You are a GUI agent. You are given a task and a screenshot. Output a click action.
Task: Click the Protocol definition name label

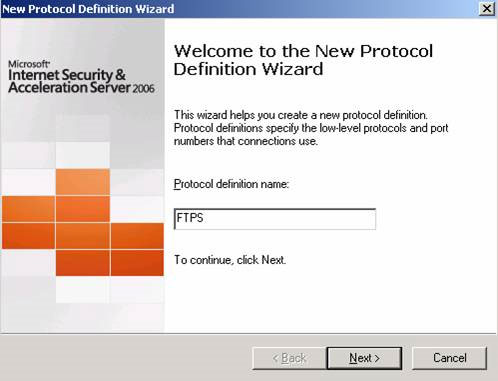[231, 184]
